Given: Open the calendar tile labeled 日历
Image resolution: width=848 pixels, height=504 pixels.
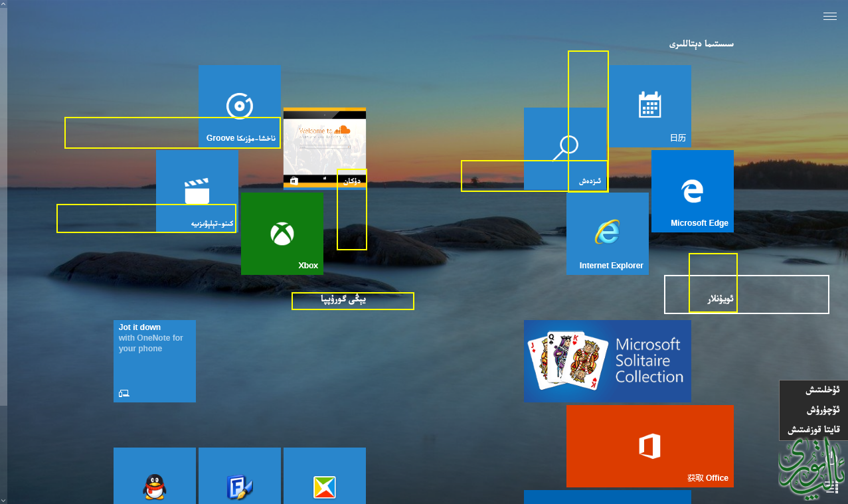Looking at the screenshot, I should (x=650, y=106).
